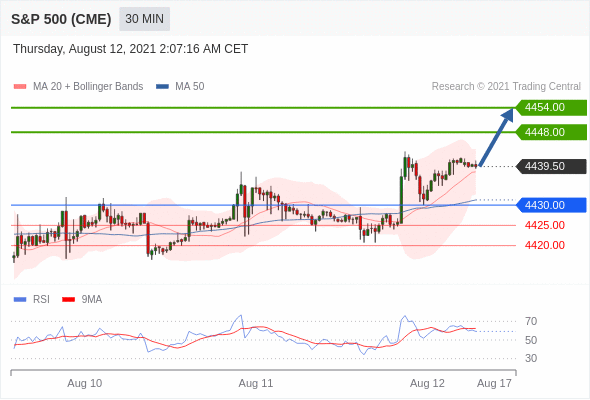Click the S&P 500 (CME) title

(x=61, y=19)
